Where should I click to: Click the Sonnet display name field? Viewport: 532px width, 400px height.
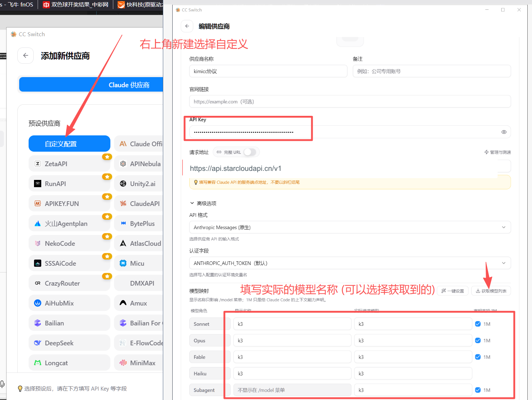(292, 324)
